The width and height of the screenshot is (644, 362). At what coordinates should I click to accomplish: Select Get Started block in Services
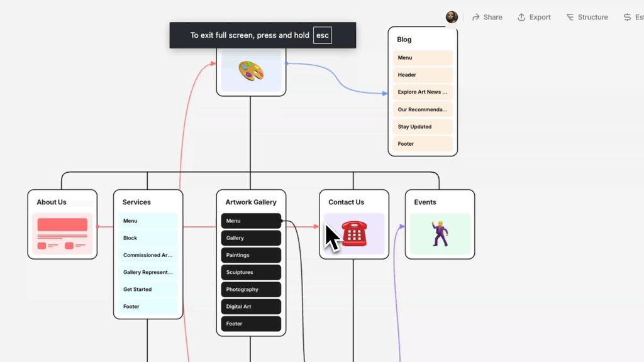coord(148,290)
